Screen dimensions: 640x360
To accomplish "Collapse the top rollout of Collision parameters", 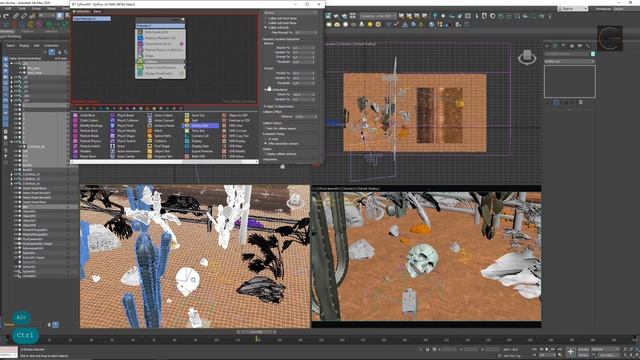I will coord(290,13).
